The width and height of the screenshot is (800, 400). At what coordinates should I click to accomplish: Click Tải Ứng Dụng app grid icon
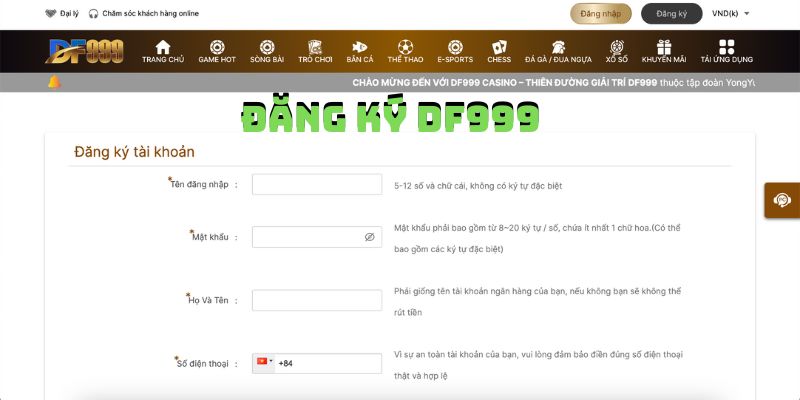click(x=727, y=47)
